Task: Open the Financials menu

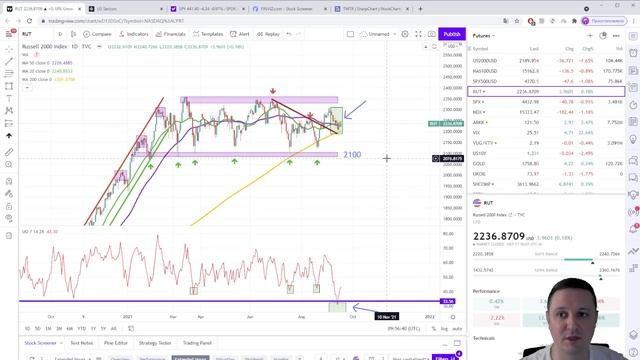Action: [171, 34]
